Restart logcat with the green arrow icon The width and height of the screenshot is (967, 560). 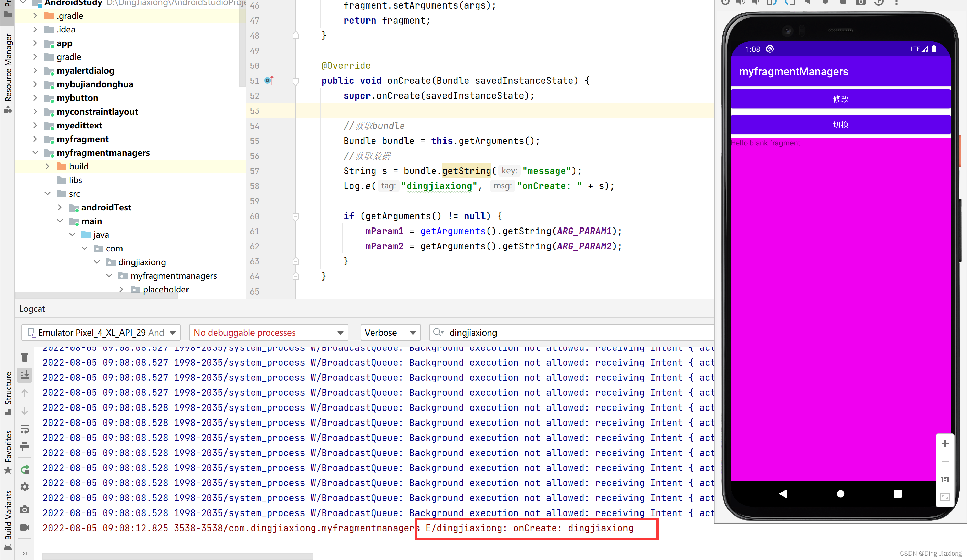coord(25,469)
